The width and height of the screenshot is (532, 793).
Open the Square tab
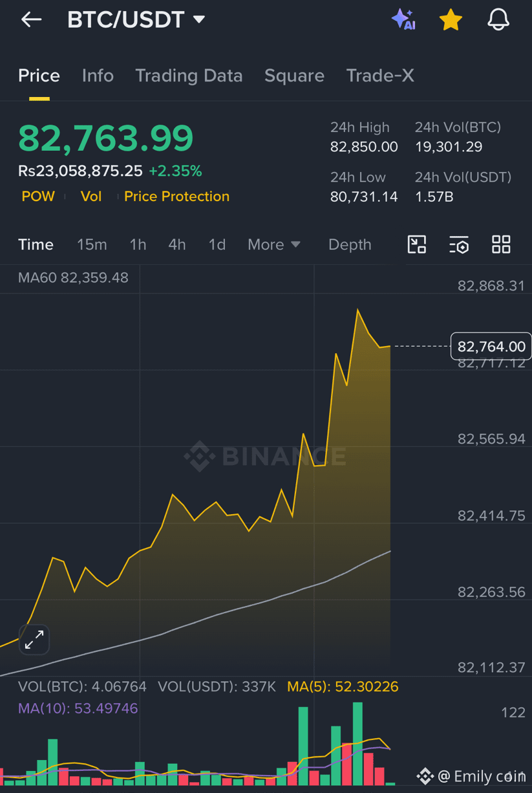click(x=294, y=76)
